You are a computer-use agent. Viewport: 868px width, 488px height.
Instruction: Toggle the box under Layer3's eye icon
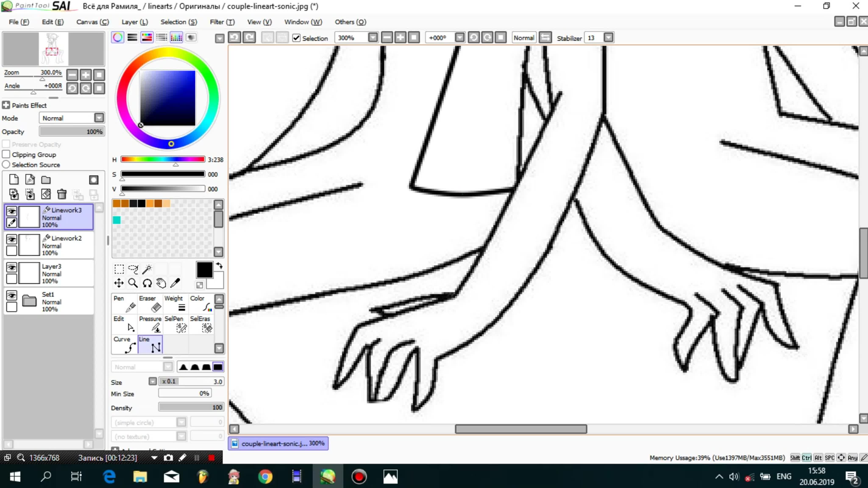[x=12, y=279]
